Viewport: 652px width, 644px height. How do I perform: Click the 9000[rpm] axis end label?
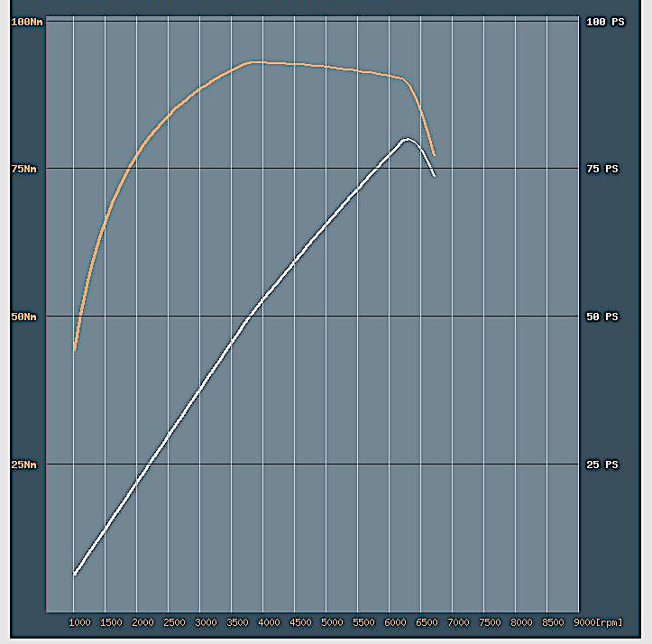coord(599,622)
